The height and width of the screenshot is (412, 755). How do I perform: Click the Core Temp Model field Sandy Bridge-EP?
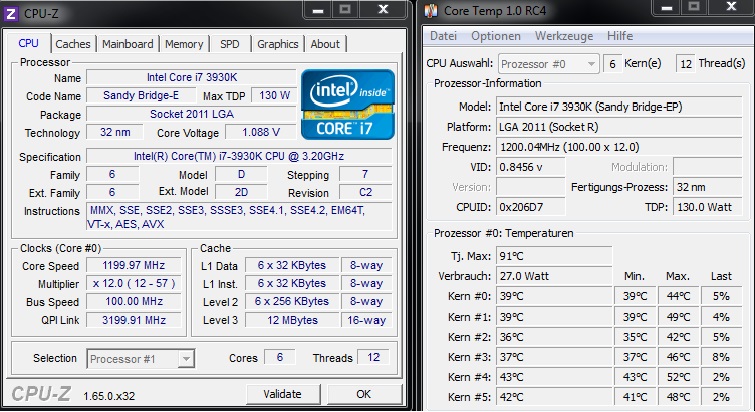pos(619,107)
